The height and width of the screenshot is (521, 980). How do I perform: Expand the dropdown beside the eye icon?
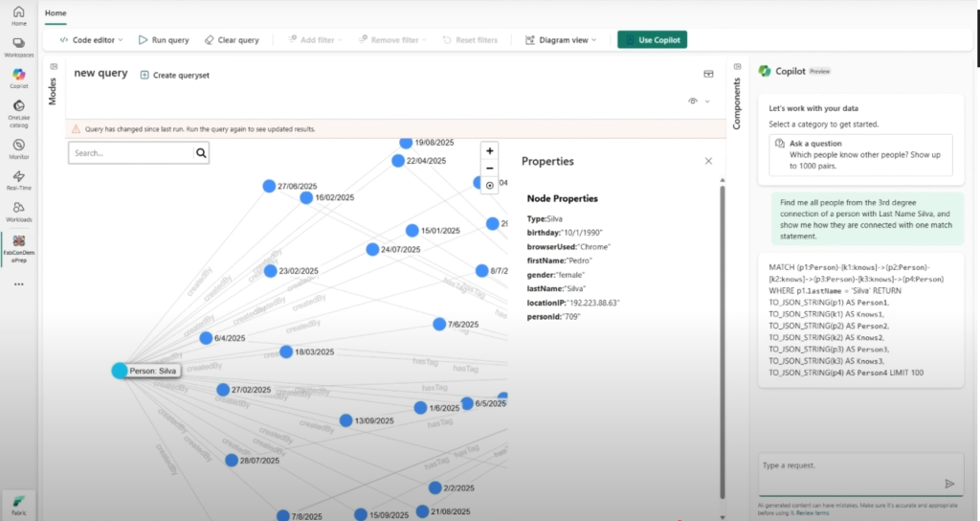click(707, 102)
